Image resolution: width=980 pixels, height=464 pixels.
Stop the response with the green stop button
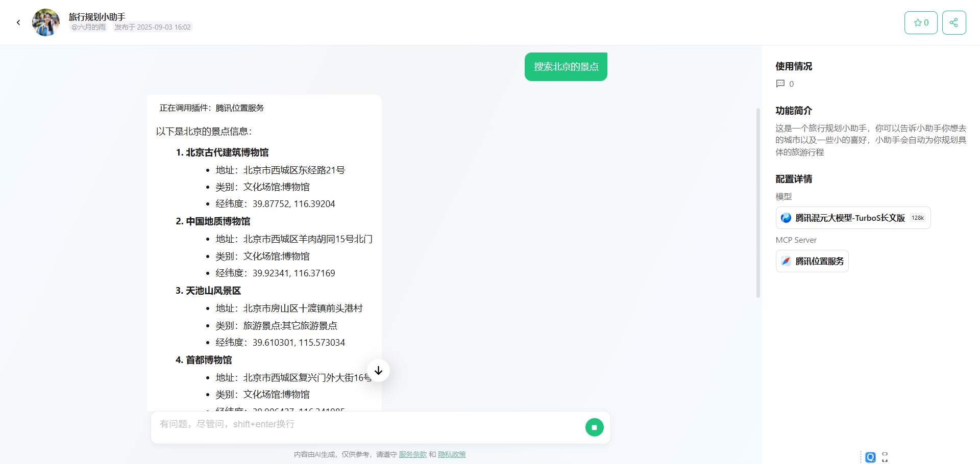[x=594, y=427]
